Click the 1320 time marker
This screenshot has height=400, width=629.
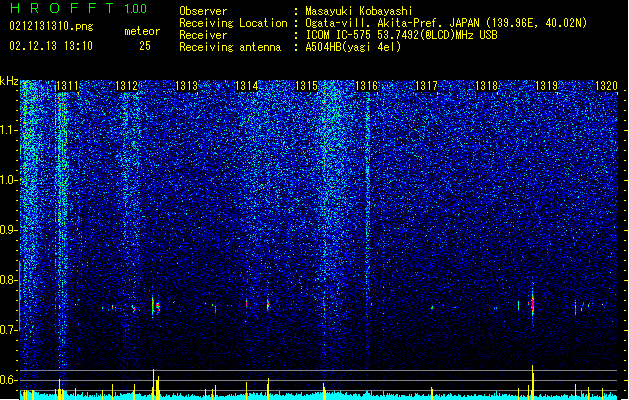tap(606, 86)
